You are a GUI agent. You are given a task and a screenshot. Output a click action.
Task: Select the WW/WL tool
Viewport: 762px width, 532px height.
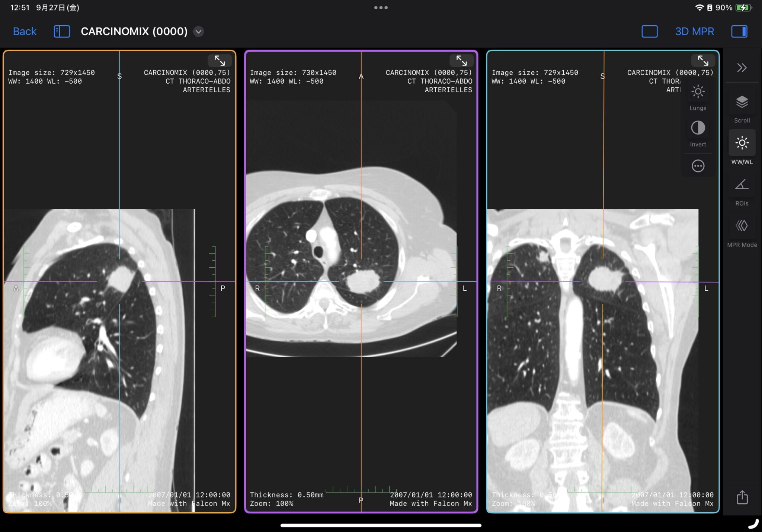coord(742,143)
